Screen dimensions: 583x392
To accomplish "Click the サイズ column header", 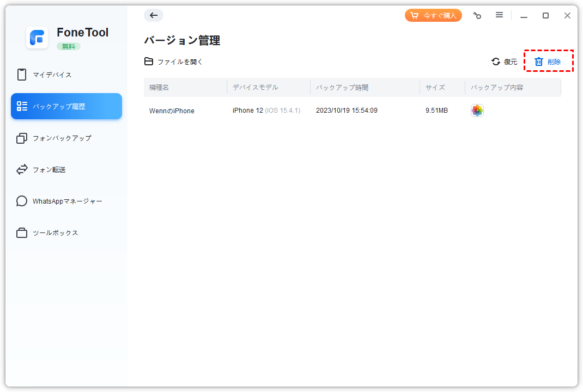I will coord(435,87).
